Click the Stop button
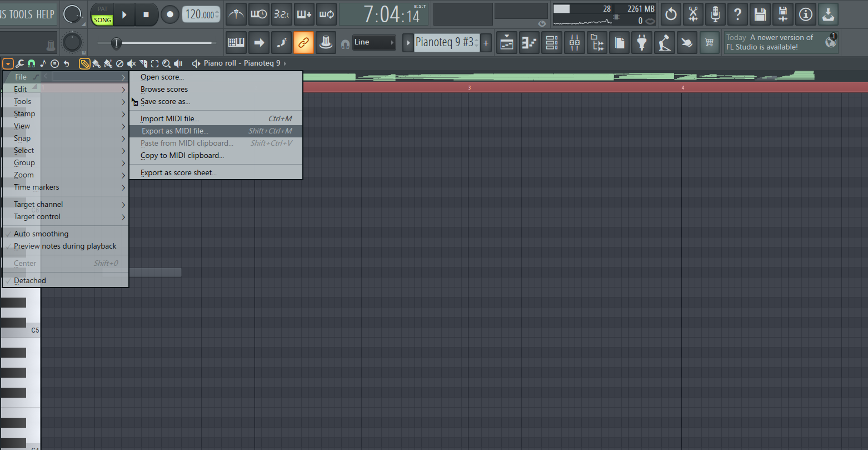The image size is (868, 450). tap(146, 15)
